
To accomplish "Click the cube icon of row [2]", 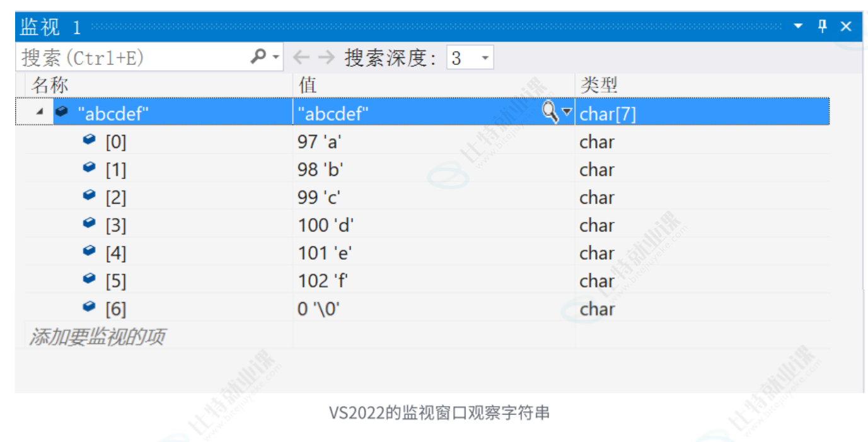I will [90, 195].
